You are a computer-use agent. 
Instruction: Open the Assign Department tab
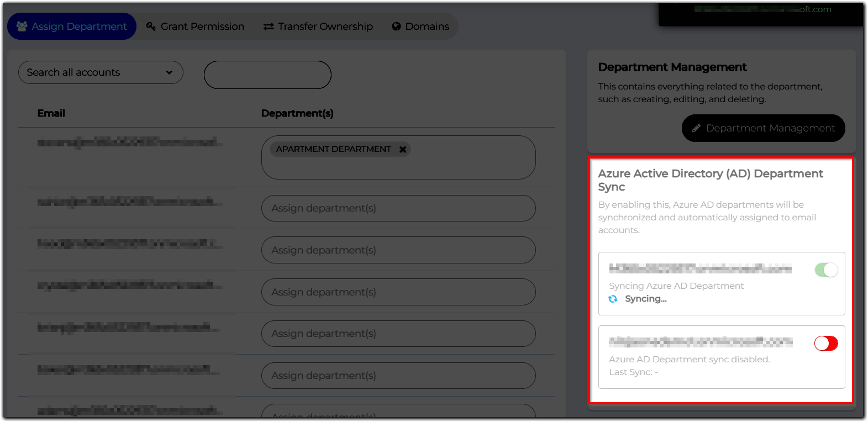tap(72, 27)
